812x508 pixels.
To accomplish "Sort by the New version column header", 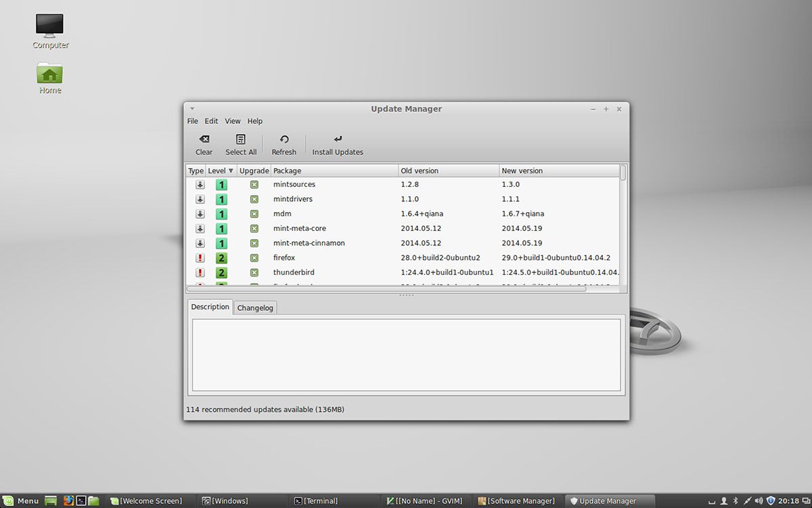I will coord(559,171).
